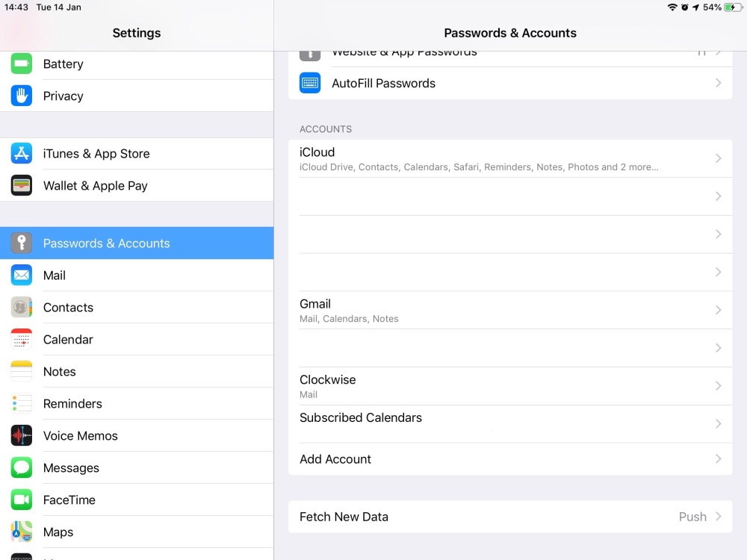Viewport: 747px width, 560px height.
Task: Tap the time 14:43 in status bar
Action: [x=16, y=7]
